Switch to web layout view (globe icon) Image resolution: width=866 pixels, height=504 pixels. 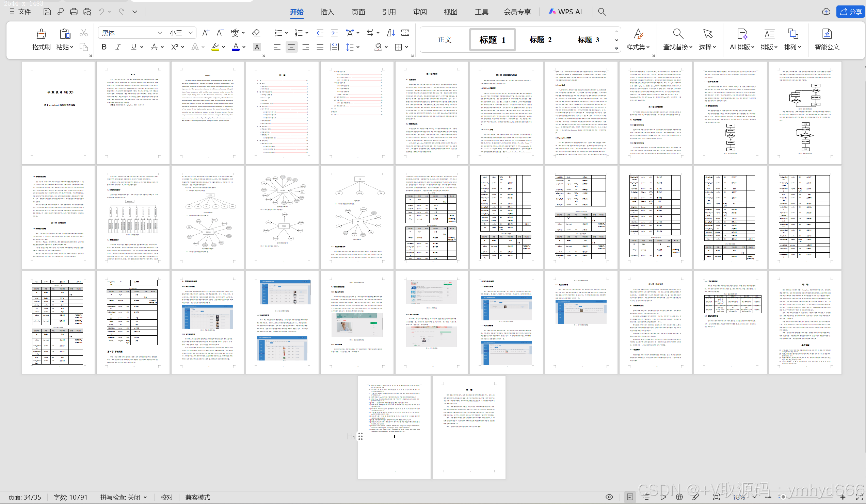coord(679,497)
